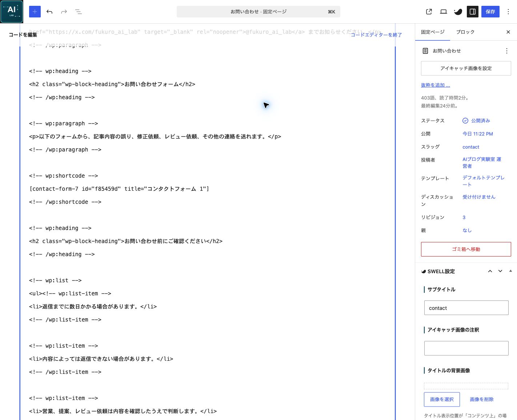Click 画像を選択 button
The image size is (517, 420).
tap(442, 399)
